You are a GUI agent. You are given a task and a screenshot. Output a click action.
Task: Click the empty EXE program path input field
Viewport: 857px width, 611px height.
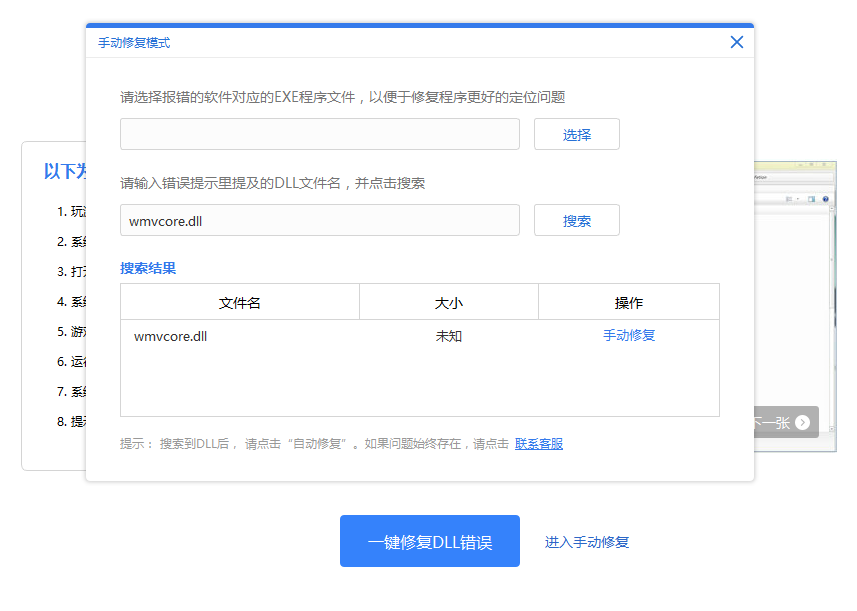(x=320, y=134)
